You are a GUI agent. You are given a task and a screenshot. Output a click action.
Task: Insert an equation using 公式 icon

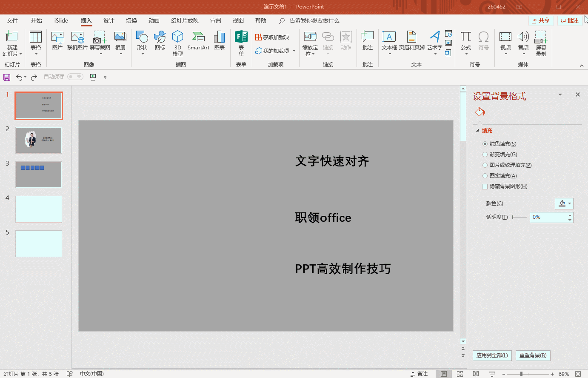click(466, 41)
